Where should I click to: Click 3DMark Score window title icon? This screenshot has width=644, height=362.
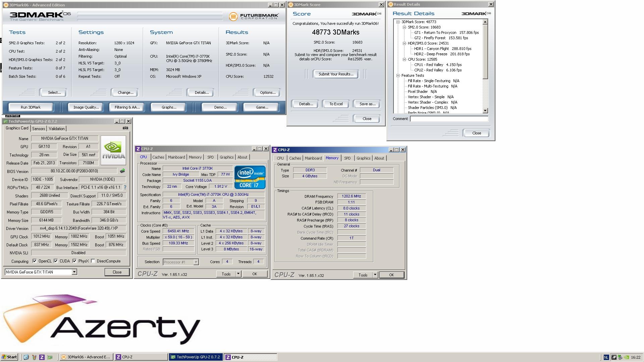tap(291, 5)
